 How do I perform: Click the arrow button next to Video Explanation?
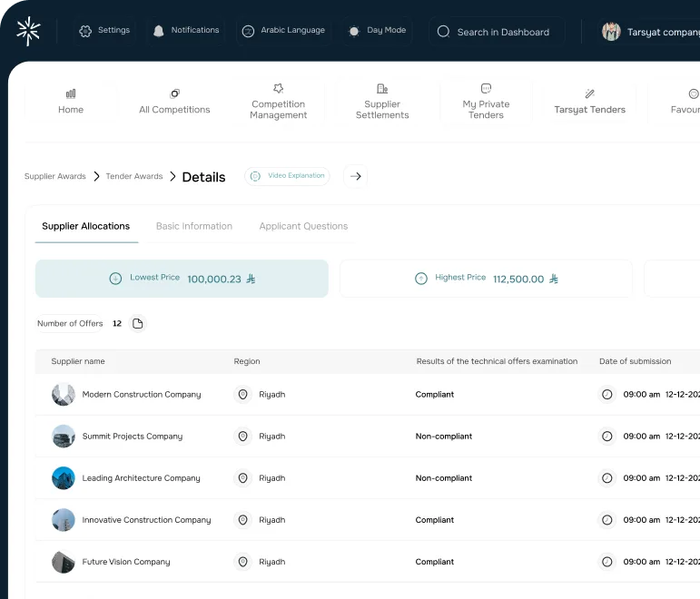[x=356, y=176]
